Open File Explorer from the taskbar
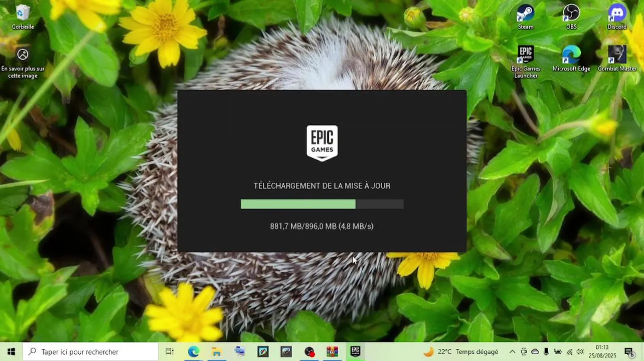644x361 pixels. coord(216,351)
